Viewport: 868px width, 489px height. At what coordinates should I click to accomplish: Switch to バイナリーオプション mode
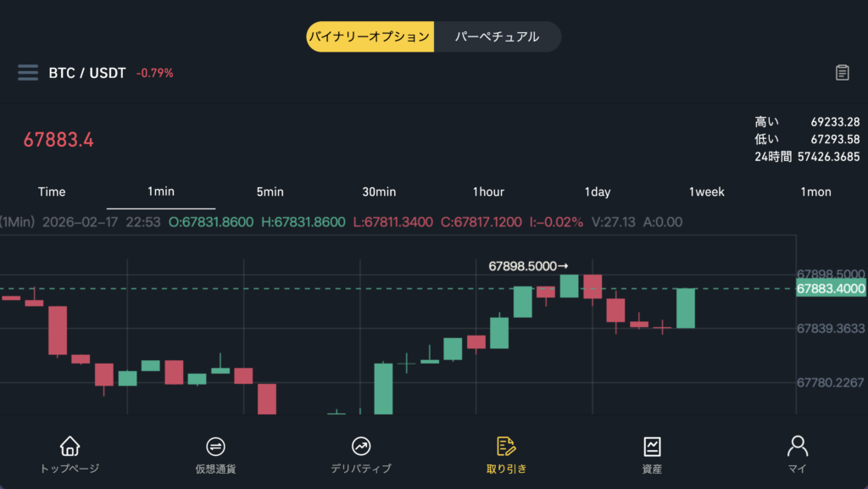(370, 37)
